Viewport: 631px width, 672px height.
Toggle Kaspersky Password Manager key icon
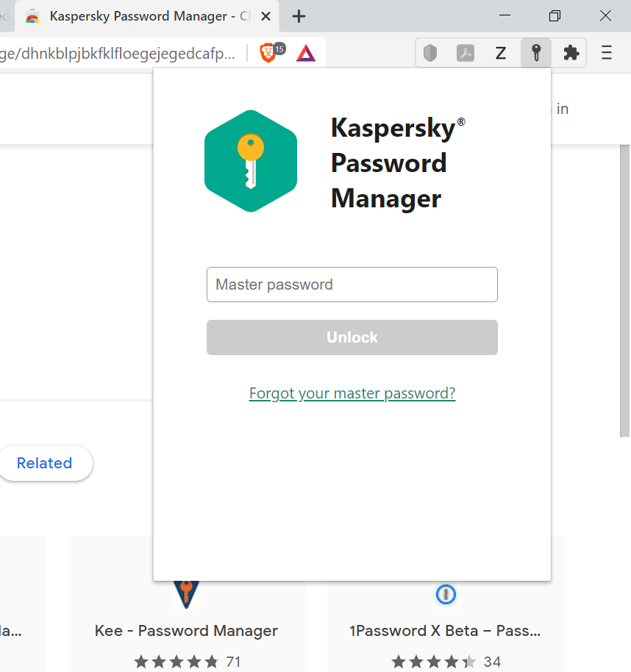(536, 53)
